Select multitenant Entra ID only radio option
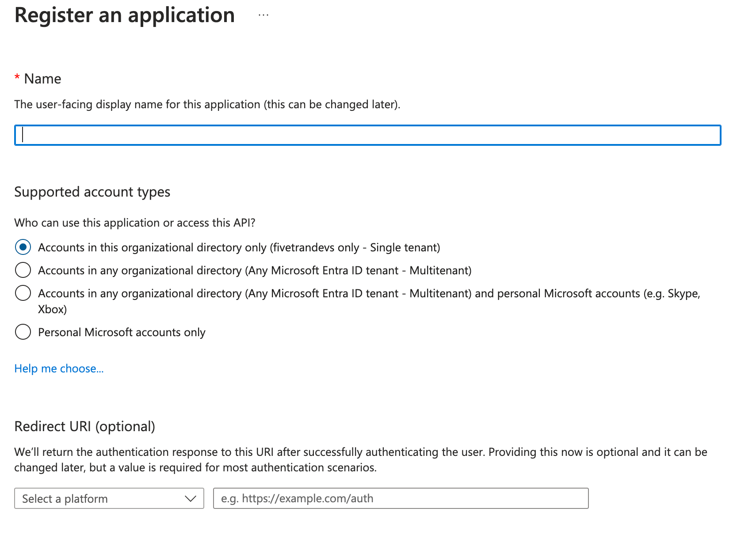The height and width of the screenshot is (546, 756). coord(23,270)
